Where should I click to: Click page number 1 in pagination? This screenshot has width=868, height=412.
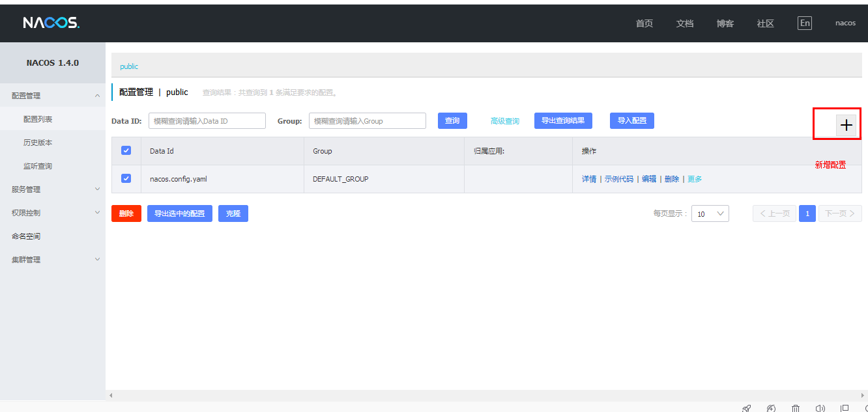pos(807,213)
